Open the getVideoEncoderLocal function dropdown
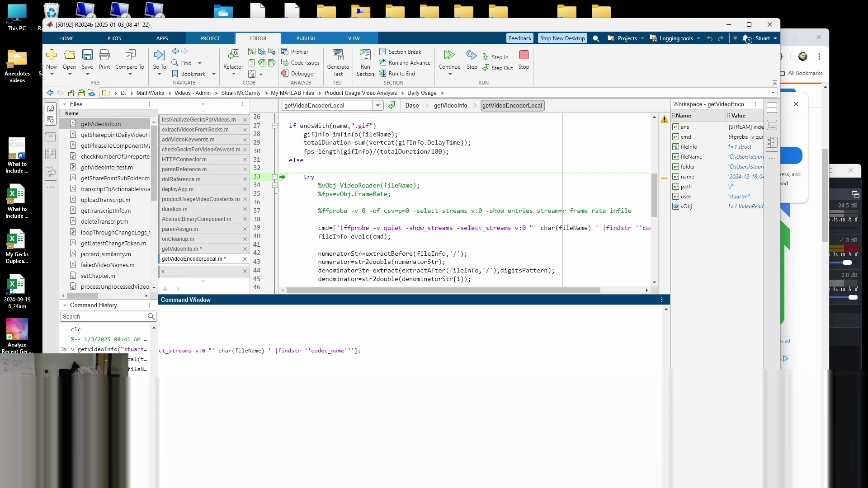 point(378,105)
